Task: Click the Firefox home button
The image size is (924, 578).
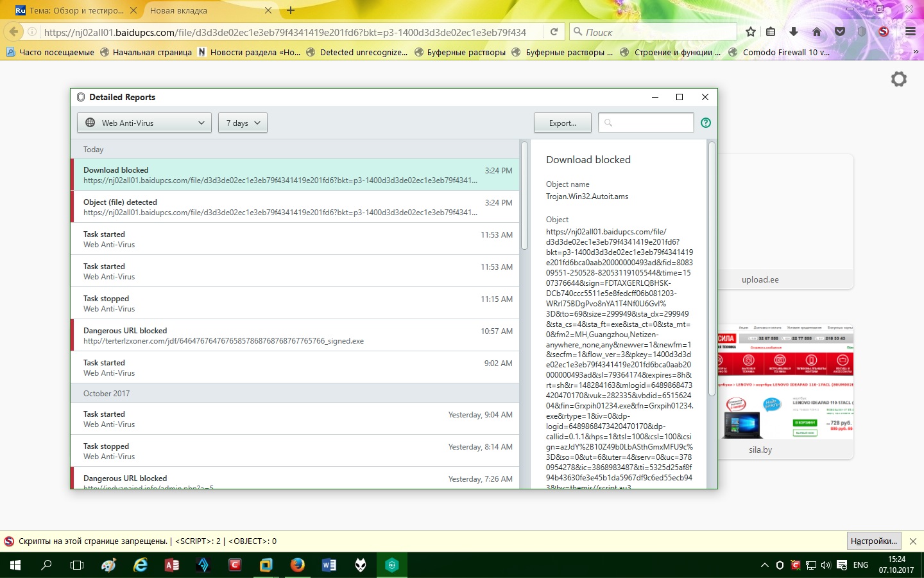Action: coord(816,31)
